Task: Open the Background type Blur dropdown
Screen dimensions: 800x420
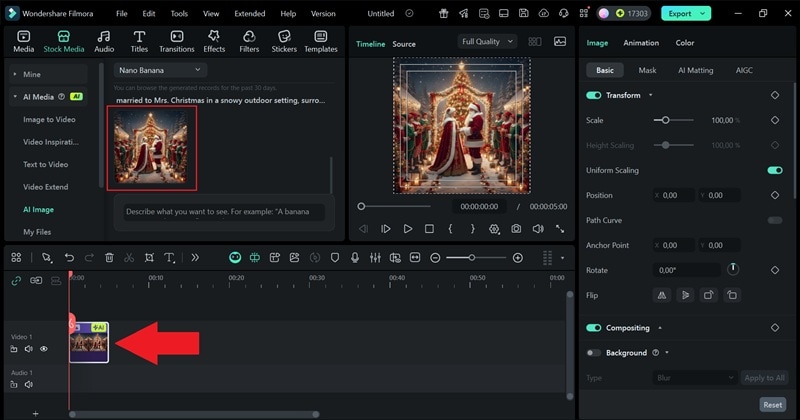Action: click(694, 378)
